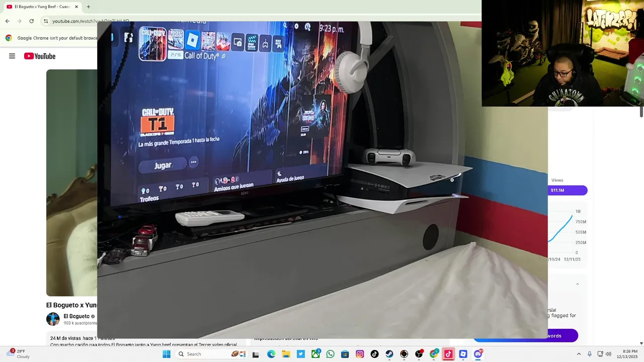Open the YouTube hamburger guide menu

click(x=12, y=56)
